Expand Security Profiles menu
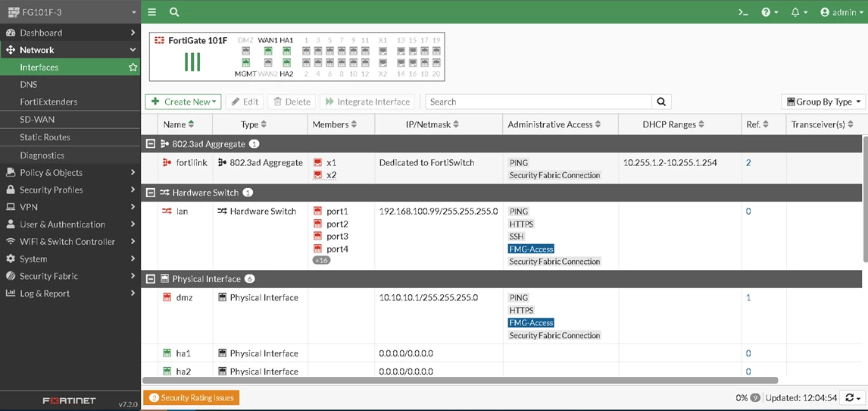The height and width of the screenshot is (411, 868). tap(70, 190)
